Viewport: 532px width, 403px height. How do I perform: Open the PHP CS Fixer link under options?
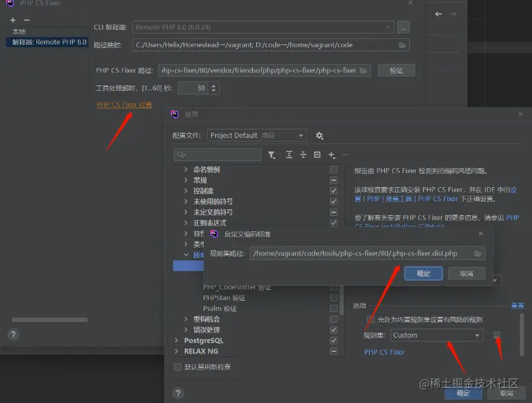(384, 352)
